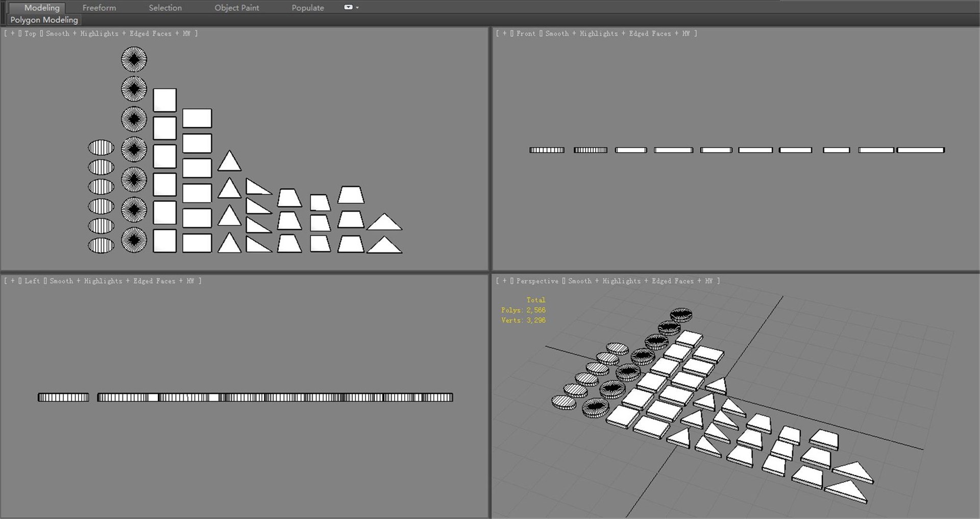The image size is (980, 519).
Task: Click the ribbon minimize toggle icon
Action: 348,7
